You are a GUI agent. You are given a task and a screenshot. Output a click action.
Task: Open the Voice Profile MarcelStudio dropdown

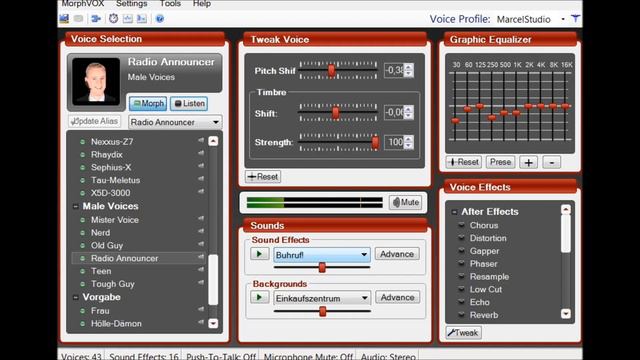click(x=563, y=19)
